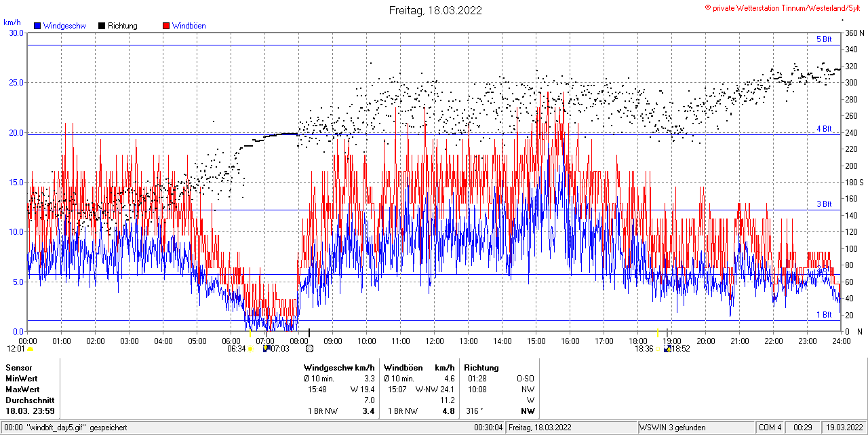Image resolution: width=868 pixels, height=435 pixels.
Task: Click the MinWert row label
Action: click(x=22, y=378)
